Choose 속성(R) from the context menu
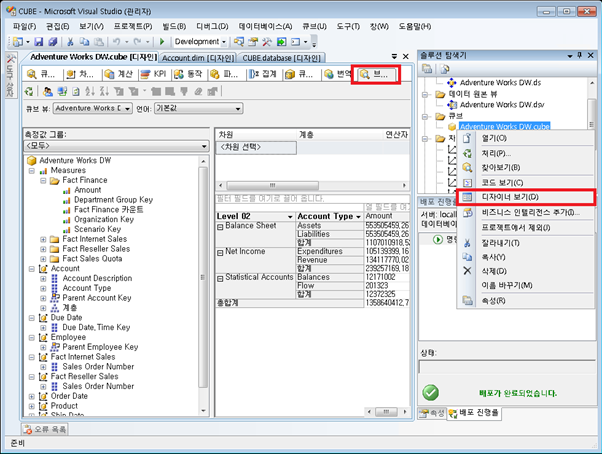Image resolution: width=602 pixels, height=454 pixels. [525, 301]
